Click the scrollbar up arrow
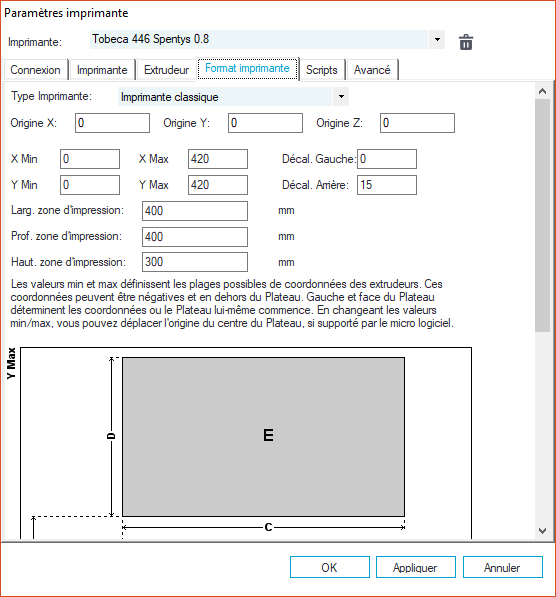This screenshot has height=597, width=556. click(542, 91)
